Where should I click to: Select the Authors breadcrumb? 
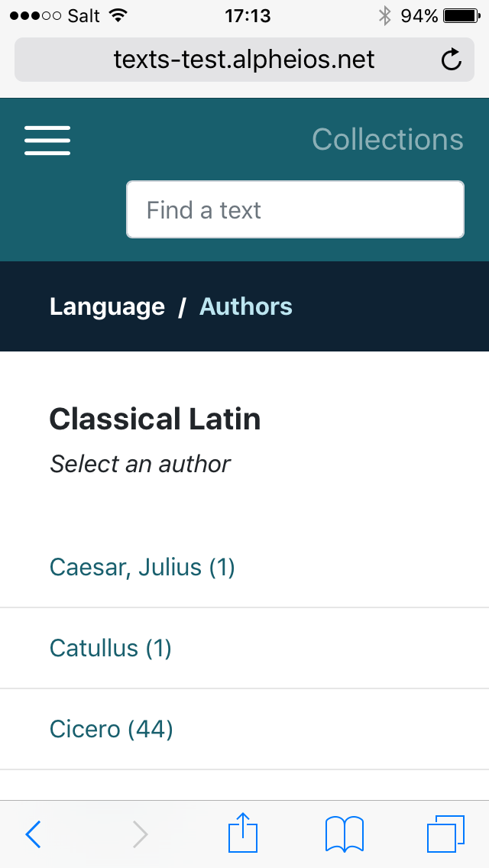tap(246, 306)
